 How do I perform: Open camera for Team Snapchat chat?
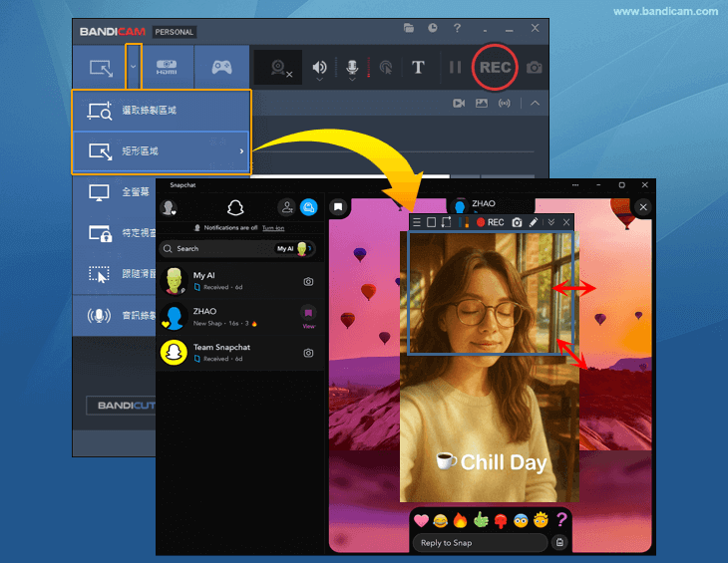click(308, 353)
